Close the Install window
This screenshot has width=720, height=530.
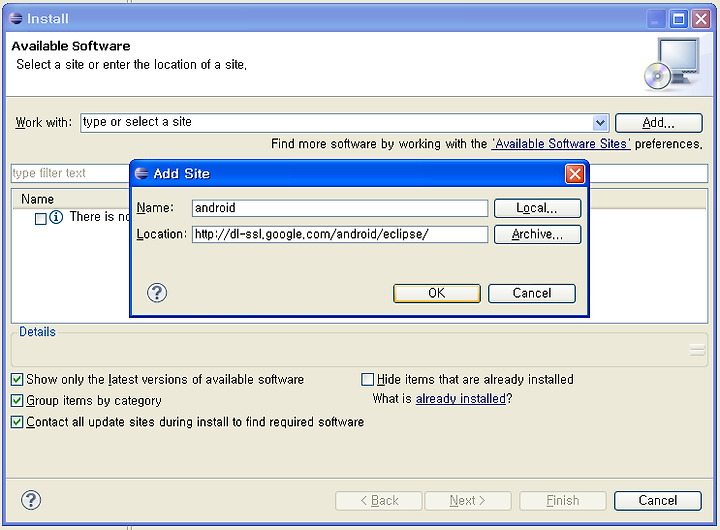701,19
